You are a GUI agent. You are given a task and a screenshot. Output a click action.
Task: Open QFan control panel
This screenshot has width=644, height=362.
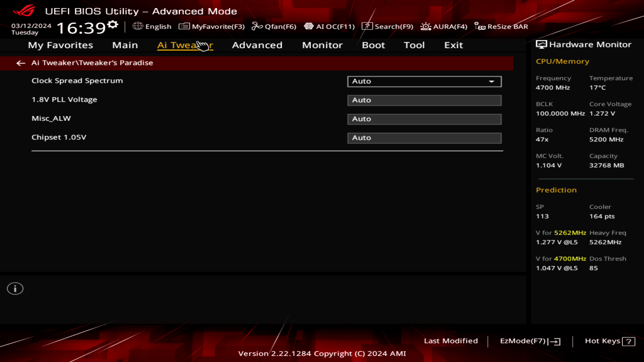tap(274, 26)
